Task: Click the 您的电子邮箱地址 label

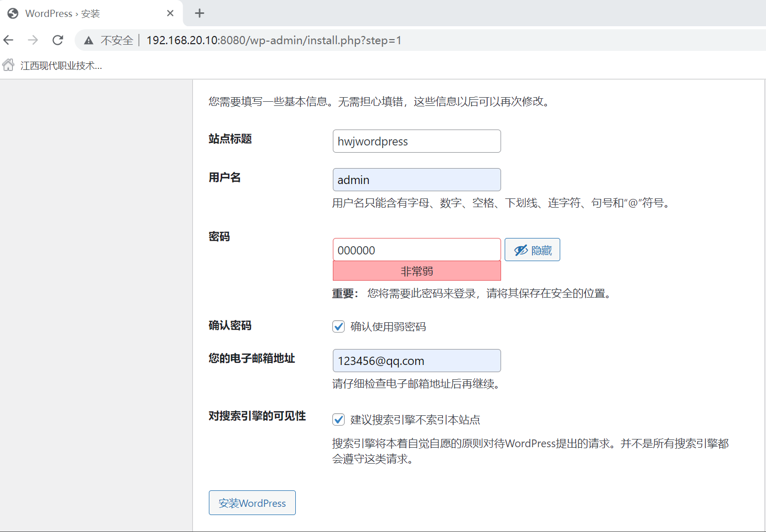Action: (252, 358)
